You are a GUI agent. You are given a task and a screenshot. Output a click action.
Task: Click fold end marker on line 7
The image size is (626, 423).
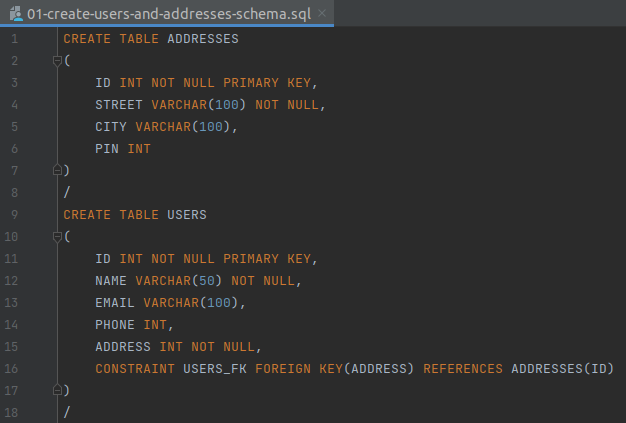click(x=57, y=170)
